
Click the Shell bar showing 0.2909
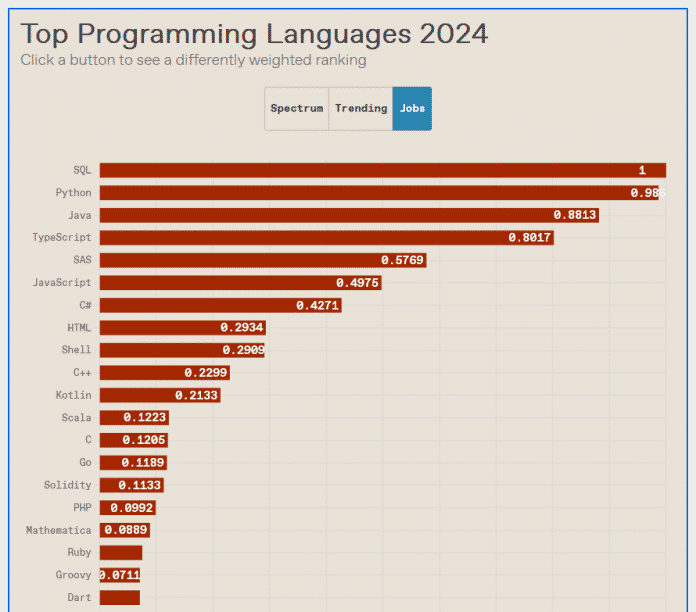182,350
